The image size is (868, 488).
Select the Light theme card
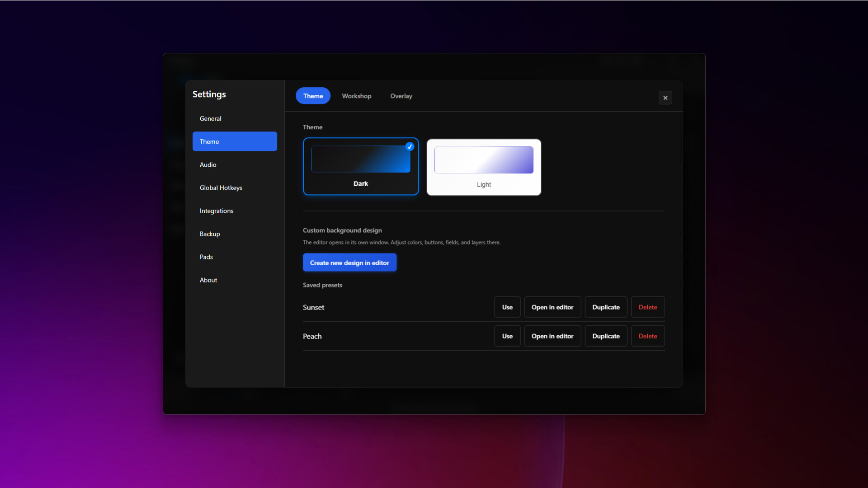click(484, 167)
